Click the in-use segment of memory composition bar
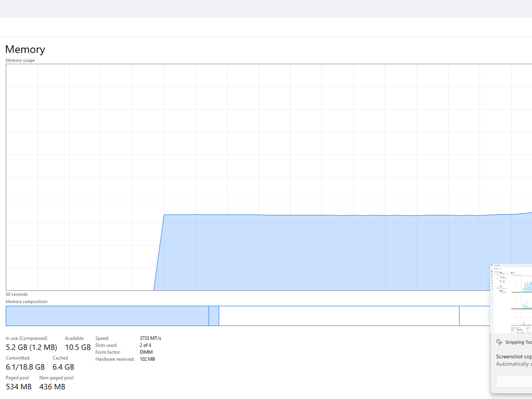The image size is (532, 399). pos(107,316)
